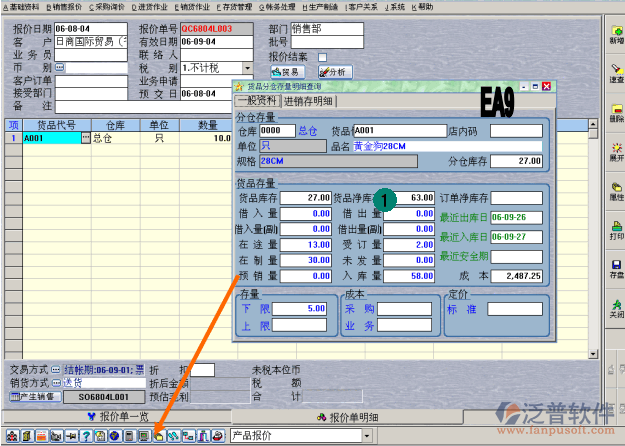Click the 批号 input field
Image resolution: width=625 pixels, height=446 pixels.
[x=320, y=43]
